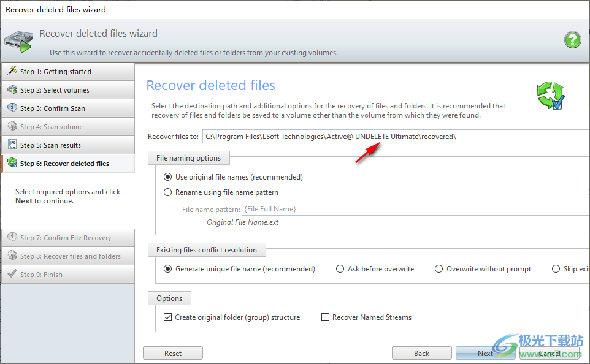Click the info icon beside Step 7
Screen dimensions: 590x364
coord(12,237)
